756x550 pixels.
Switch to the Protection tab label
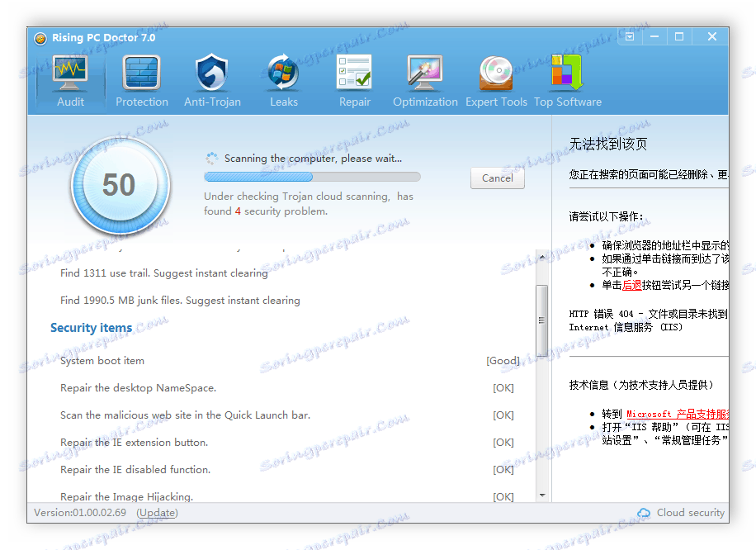[x=142, y=102]
